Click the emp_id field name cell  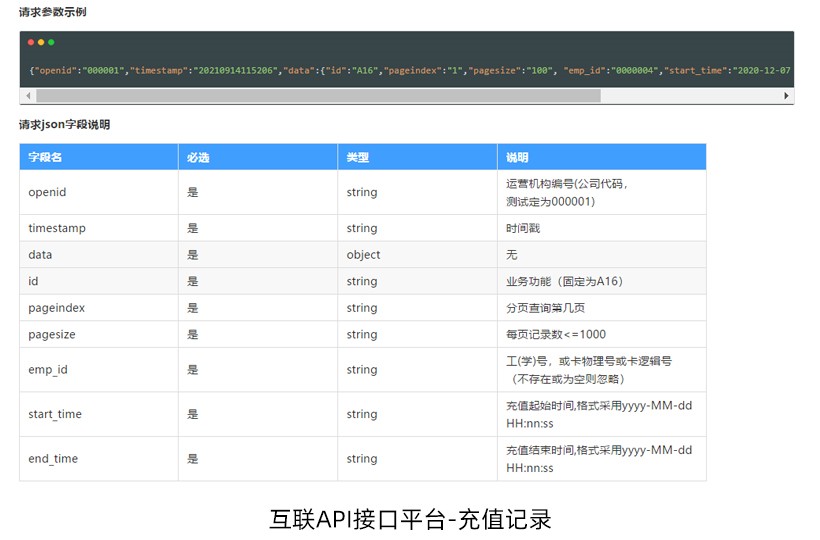tap(48, 370)
